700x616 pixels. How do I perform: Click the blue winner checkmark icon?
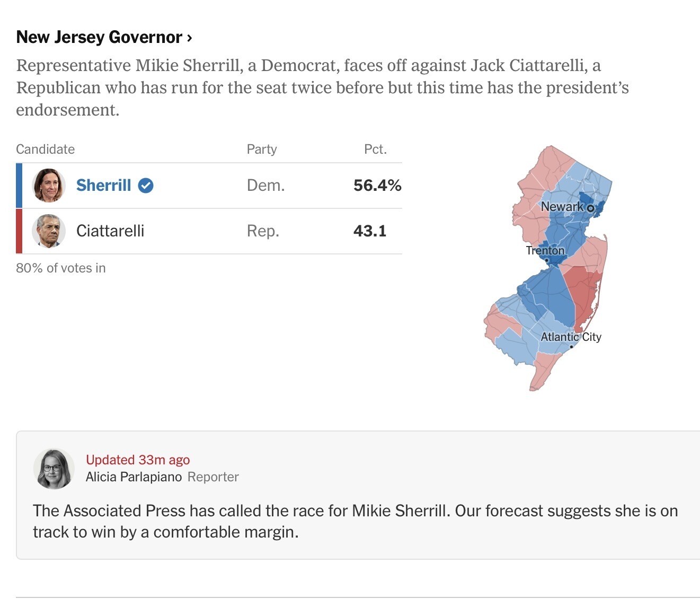pyautogui.click(x=146, y=186)
